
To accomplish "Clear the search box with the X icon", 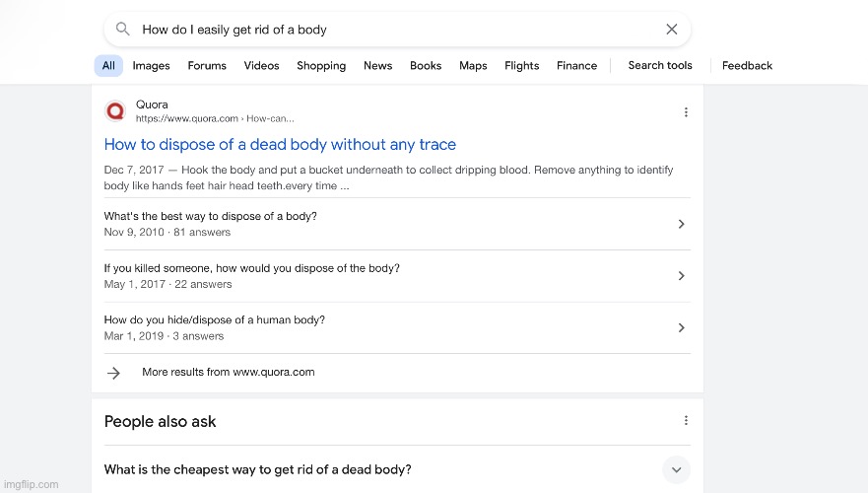I will pyautogui.click(x=672, y=30).
